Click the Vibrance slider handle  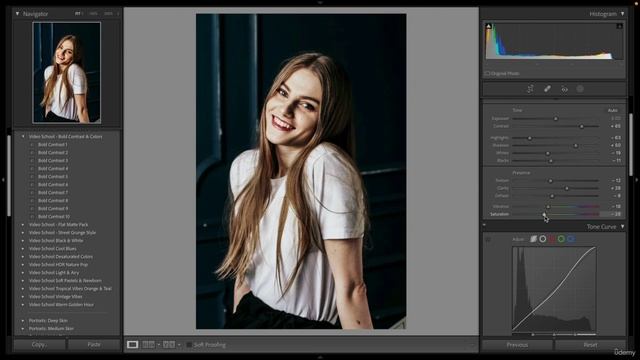548,207
